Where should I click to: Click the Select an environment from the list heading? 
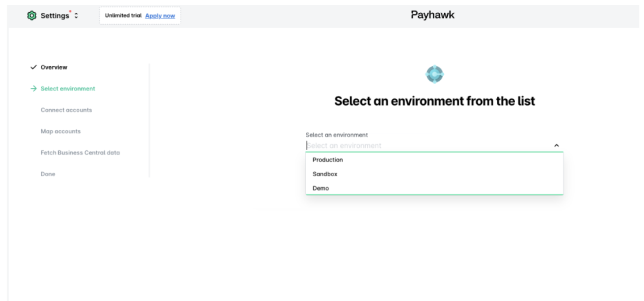(x=435, y=101)
